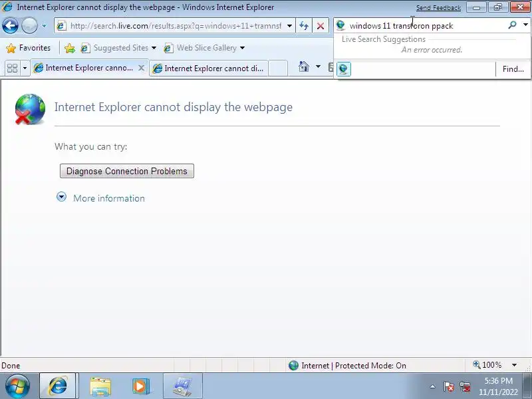Viewport: 532px width, 399px height.
Task: Click the zoom level 100% button
Action: (487, 365)
